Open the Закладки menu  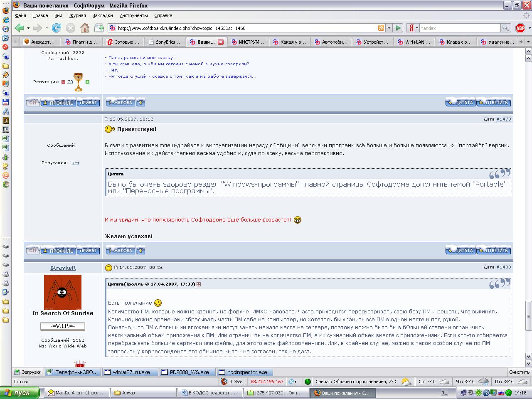pyautogui.click(x=102, y=15)
